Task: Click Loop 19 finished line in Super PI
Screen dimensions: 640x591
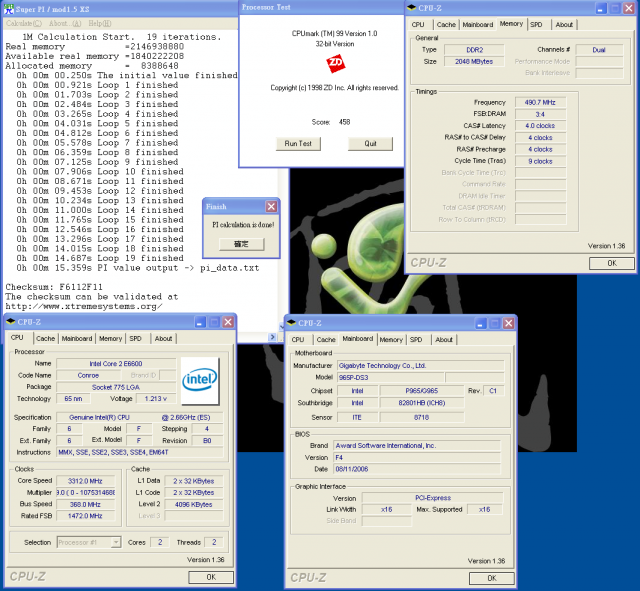Action: (100, 258)
